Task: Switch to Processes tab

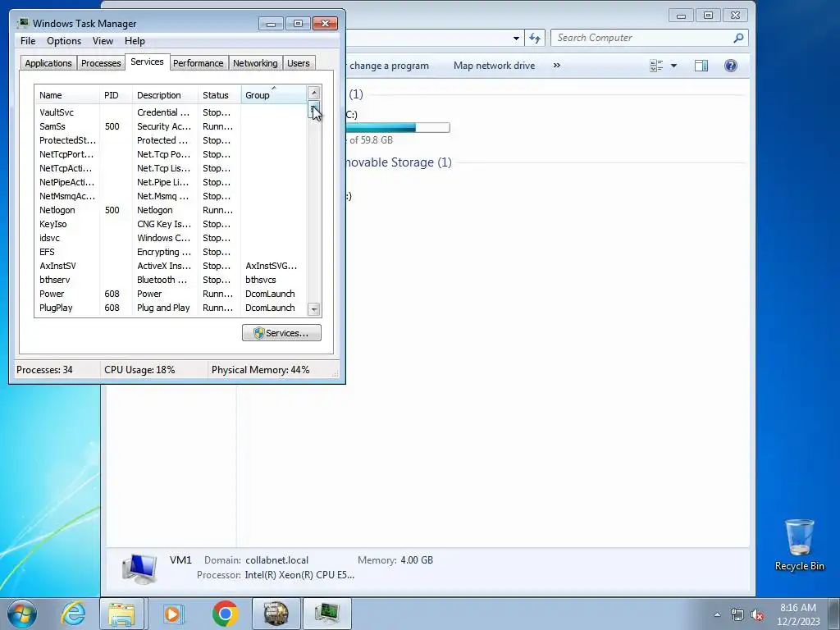Action: click(101, 63)
